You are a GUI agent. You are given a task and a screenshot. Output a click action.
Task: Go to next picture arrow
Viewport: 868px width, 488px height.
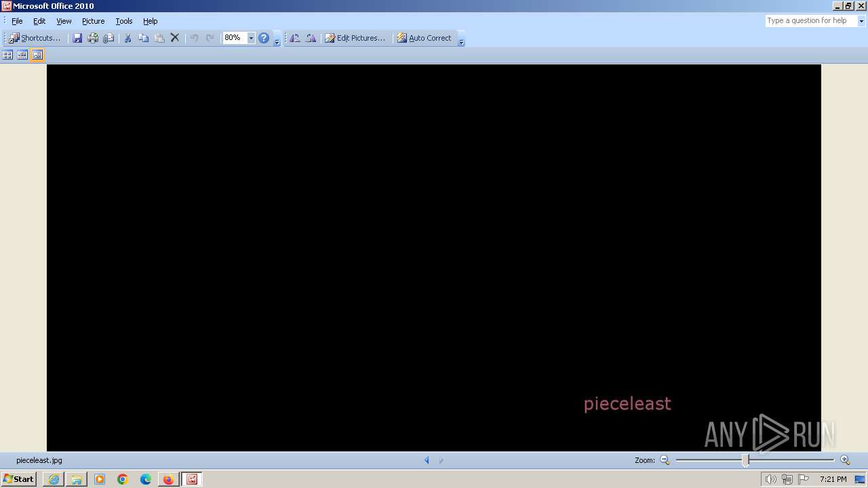point(441,460)
